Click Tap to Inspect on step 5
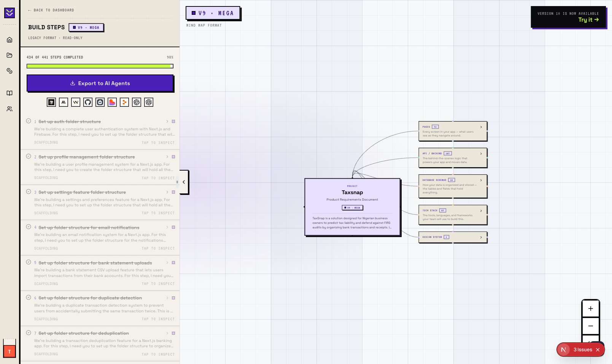Screen dimensions: 612x364 pyautogui.click(x=158, y=284)
